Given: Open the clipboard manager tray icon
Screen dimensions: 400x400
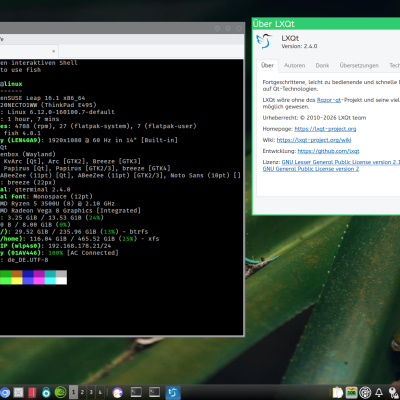Looking at the screenshot, I should point(338,393).
